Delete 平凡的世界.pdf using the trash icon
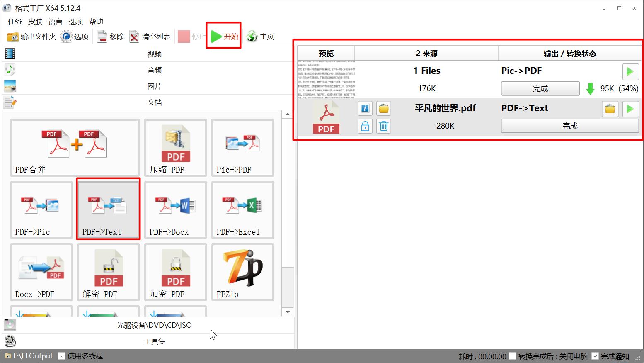 [x=383, y=126]
